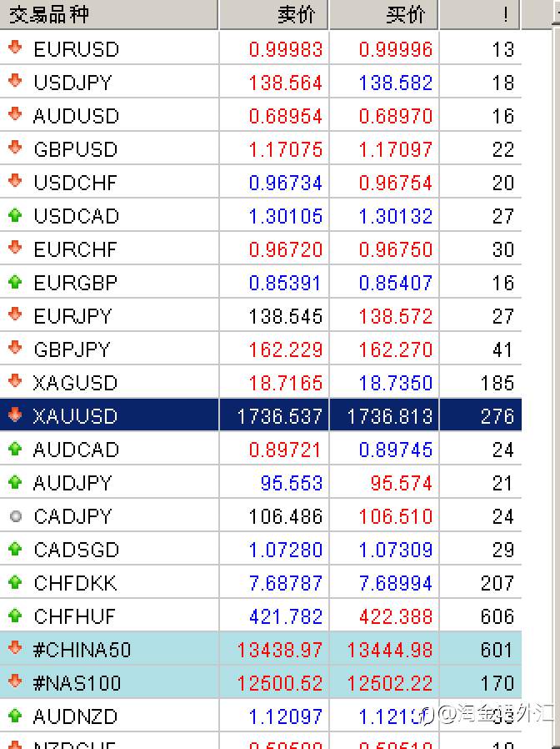This screenshot has width=560, height=749.
Task: Click AUDJPY bid price 95.553
Action: point(291,484)
